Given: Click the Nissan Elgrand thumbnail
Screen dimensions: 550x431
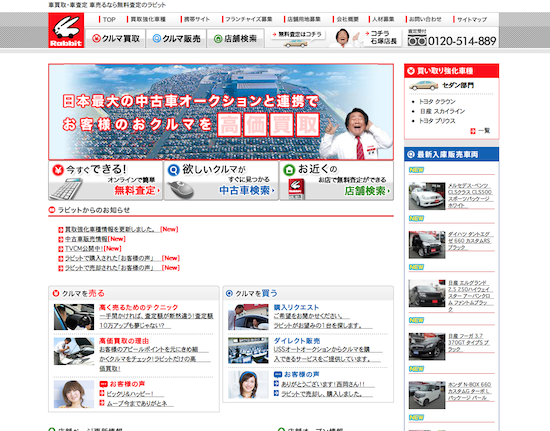Looking at the screenshot, I should click(427, 294).
